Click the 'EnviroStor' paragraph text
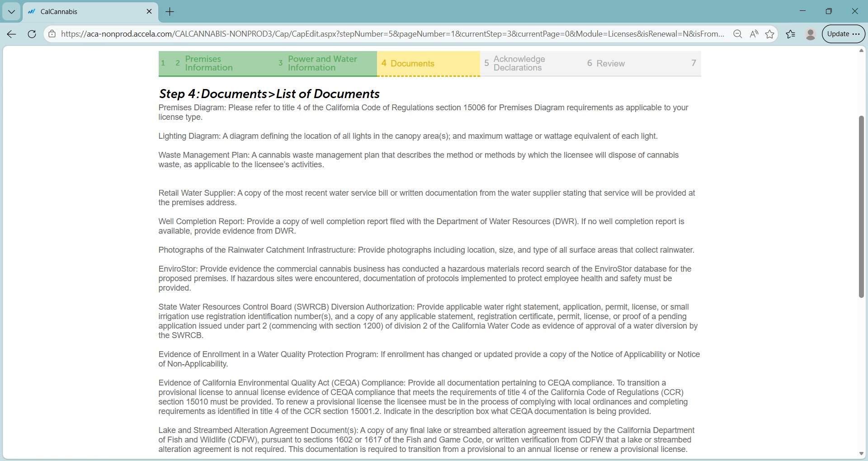This screenshot has height=461, width=868. pyautogui.click(x=425, y=278)
